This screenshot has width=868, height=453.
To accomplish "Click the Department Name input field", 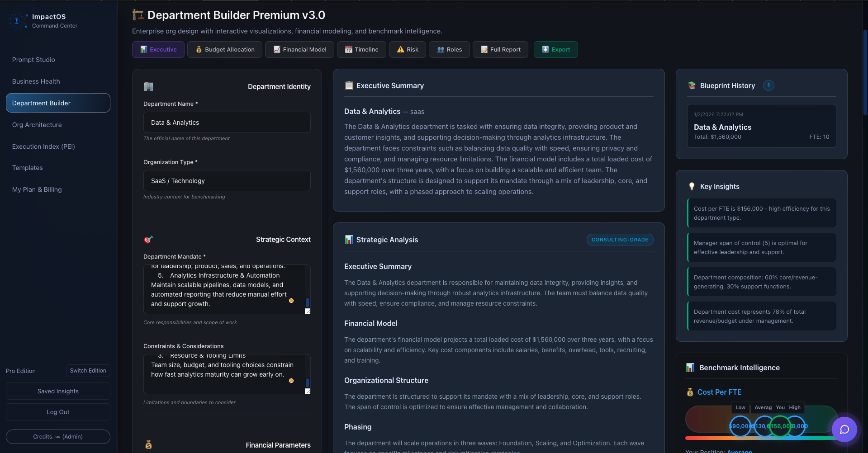I will point(227,122).
